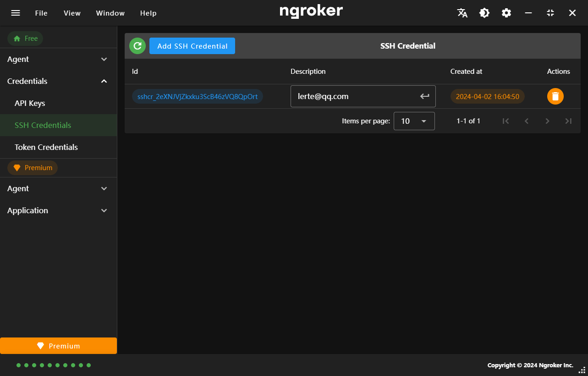Open the Help menu
The image size is (588, 376).
tap(148, 13)
